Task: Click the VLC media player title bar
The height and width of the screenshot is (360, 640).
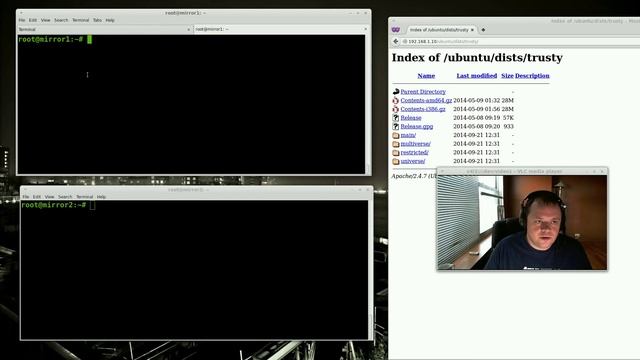Action: click(522, 171)
